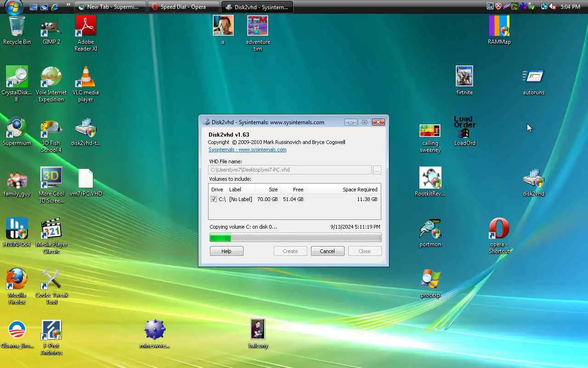Select the Supermium desktop shortcut
588x368 pixels.
pyautogui.click(x=17, y=132)
